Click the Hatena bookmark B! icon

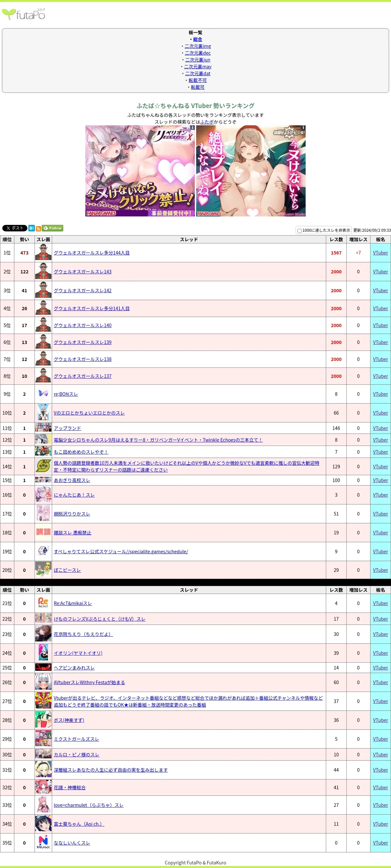(x=31, y=228)
